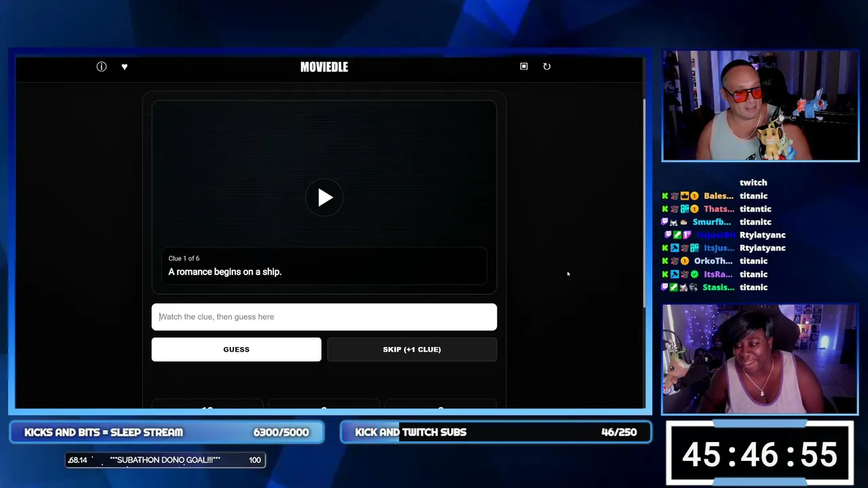Select the top webcam with red-glasses streamer
The width and height of the screenshot is (868, 488).
(x=760, y=106)
